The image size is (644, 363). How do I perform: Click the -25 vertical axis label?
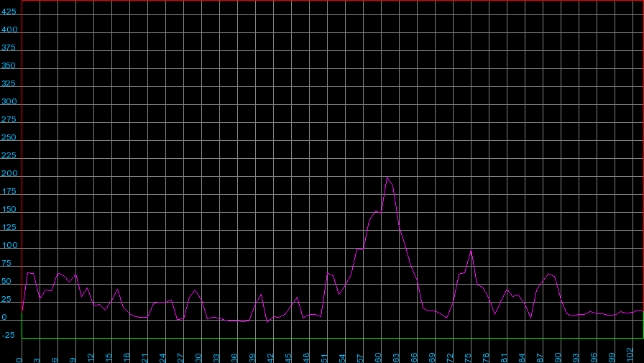tap(8, 335)
